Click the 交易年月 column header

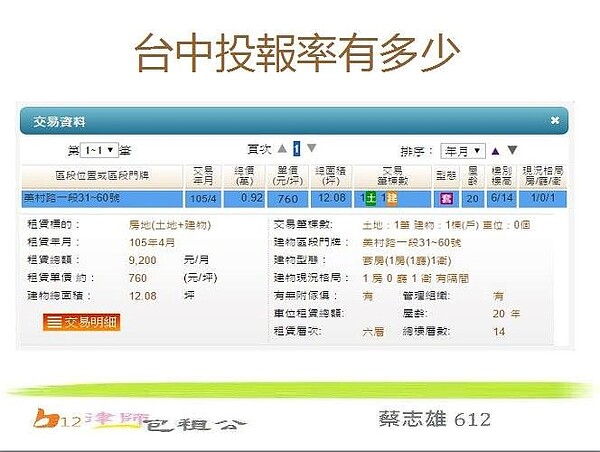pos(203,176)
